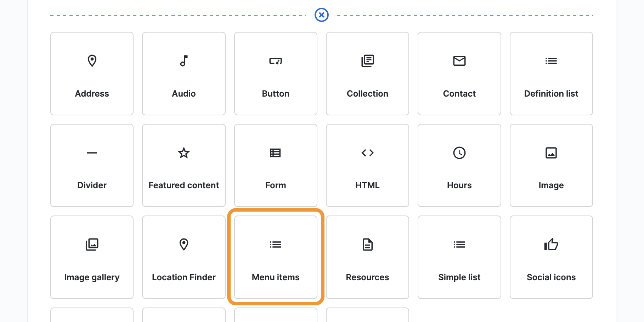This screenshot has height=322, width=644.
Task: Close the block picker with X icon
Action: click(321, 15)
